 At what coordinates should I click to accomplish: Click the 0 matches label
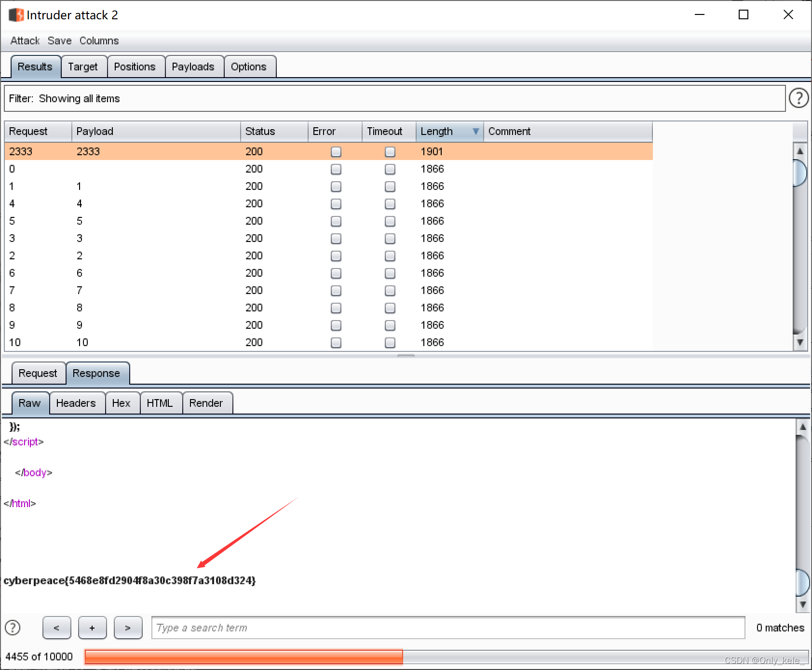pos(780,628)
